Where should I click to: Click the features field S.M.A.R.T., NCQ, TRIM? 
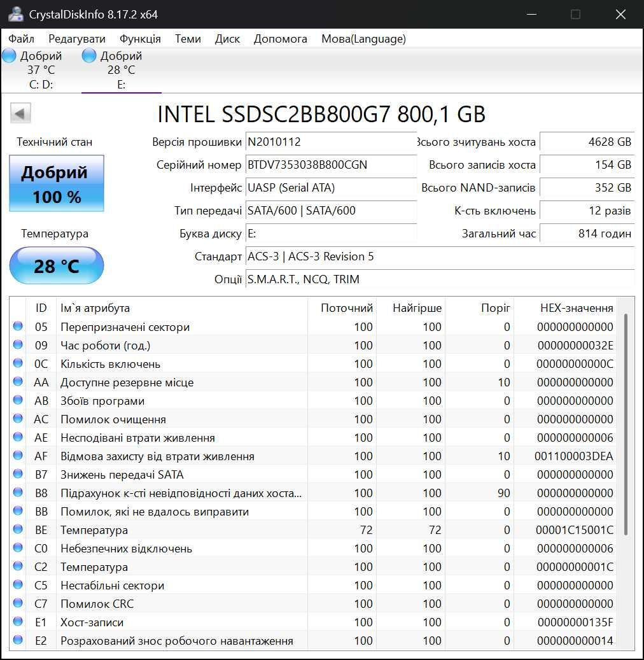(440, 279)
